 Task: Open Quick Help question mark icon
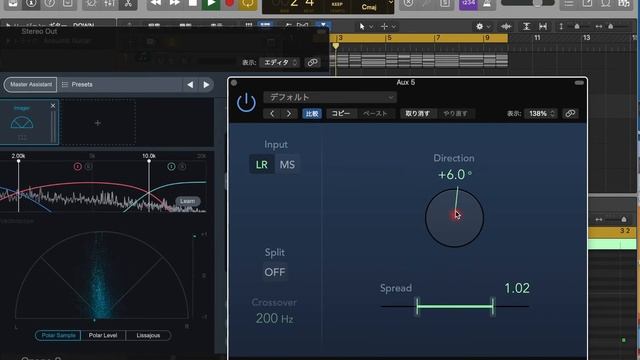[49, 3]
